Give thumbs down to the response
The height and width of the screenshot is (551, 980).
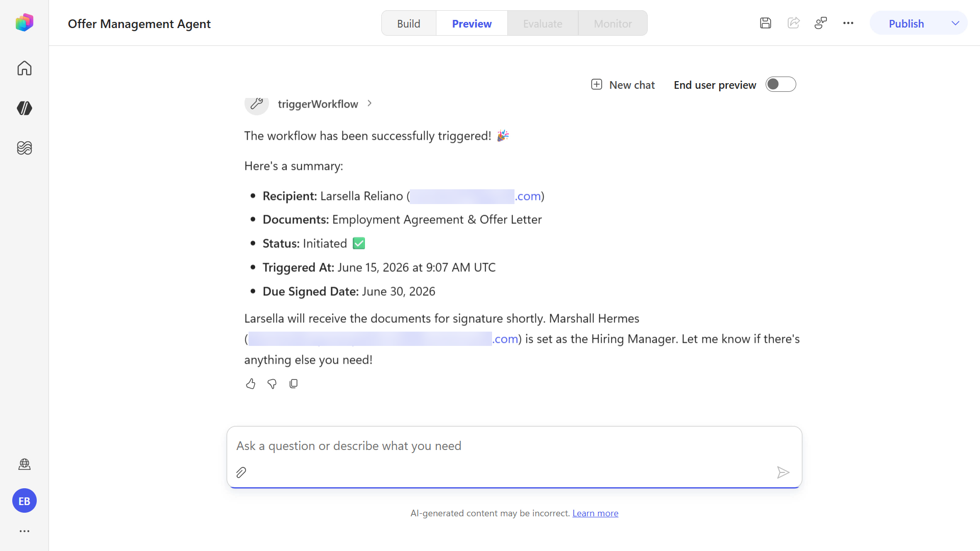[x=272, y=384]
